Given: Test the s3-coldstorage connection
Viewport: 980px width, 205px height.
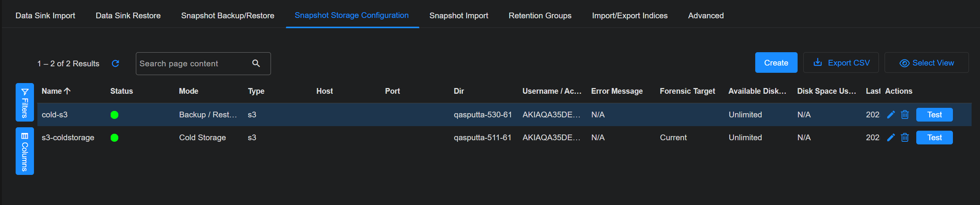Looking at the screenshot, I should 934,138.
